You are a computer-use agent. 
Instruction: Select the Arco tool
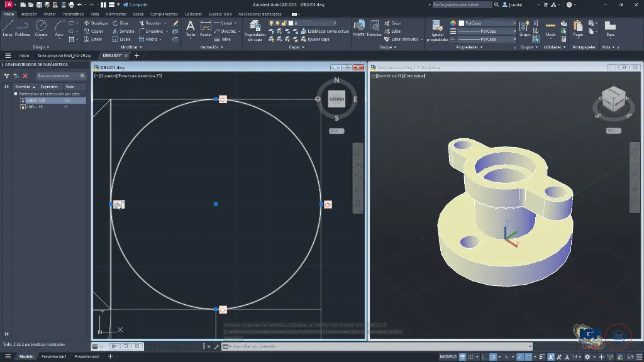tap(59, 28)
